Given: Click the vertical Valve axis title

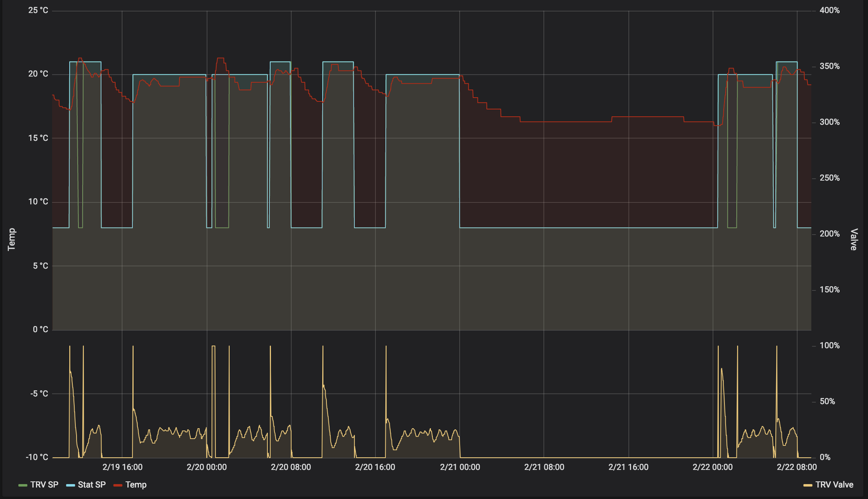Looking at the screenshot, I should pyautogui.click(x=854, y=240).
